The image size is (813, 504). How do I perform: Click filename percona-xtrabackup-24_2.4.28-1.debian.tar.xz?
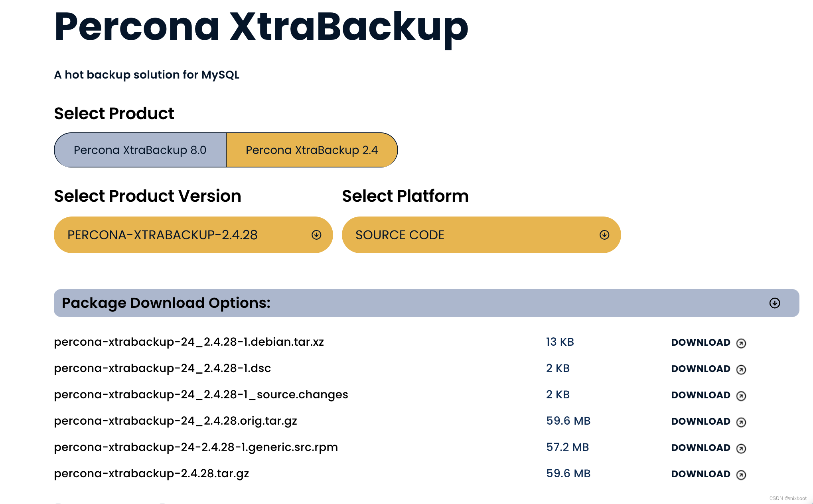coord(189,342)
